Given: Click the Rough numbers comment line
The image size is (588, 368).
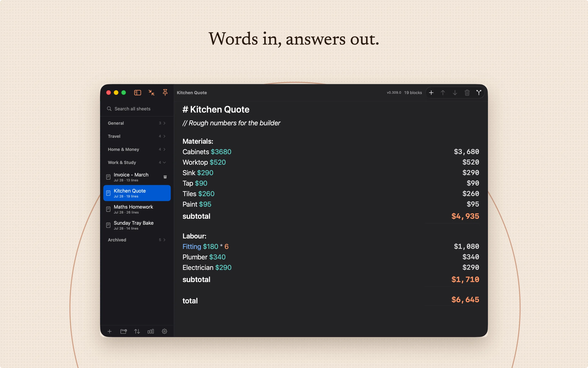Looking at the screenshot, I should [231, 123].
